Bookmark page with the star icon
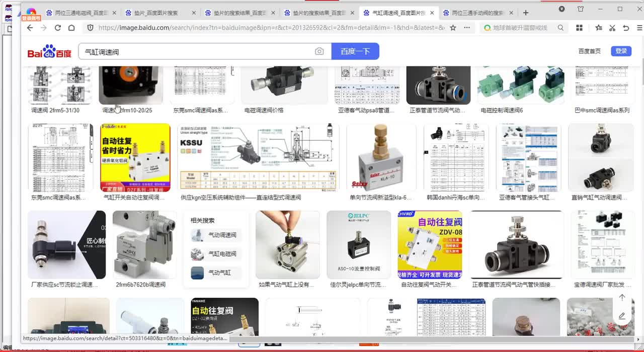644x352 pixels. click(453, 28)
